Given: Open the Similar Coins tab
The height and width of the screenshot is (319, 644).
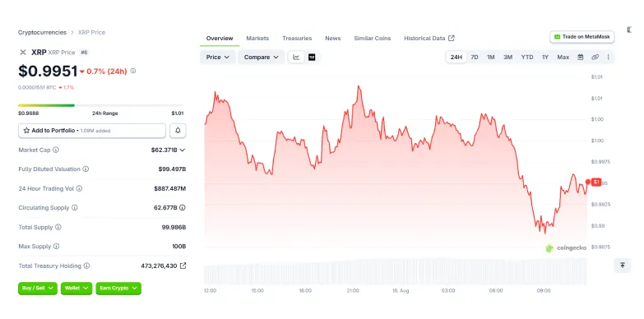Looking at the screenshot, I should point(373,38).
